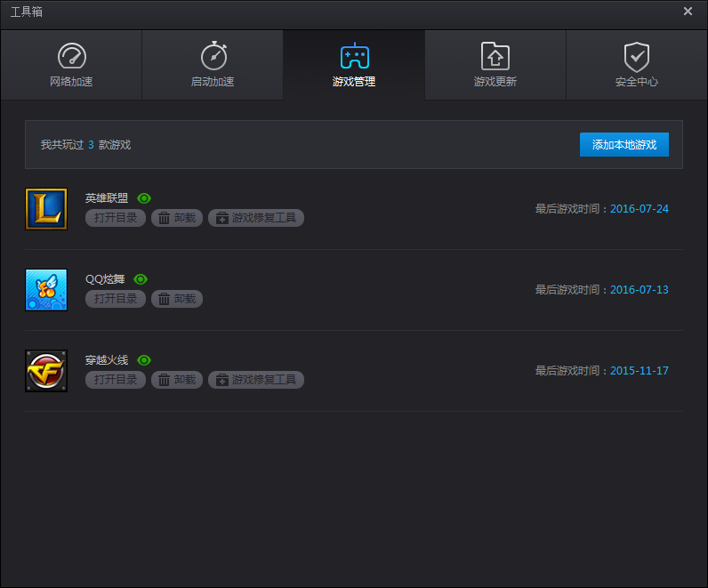Viewport: 708px width, 588px height.
Task: Click 打开目录 for QQ炫舞
Action: (x=116, y=299)
